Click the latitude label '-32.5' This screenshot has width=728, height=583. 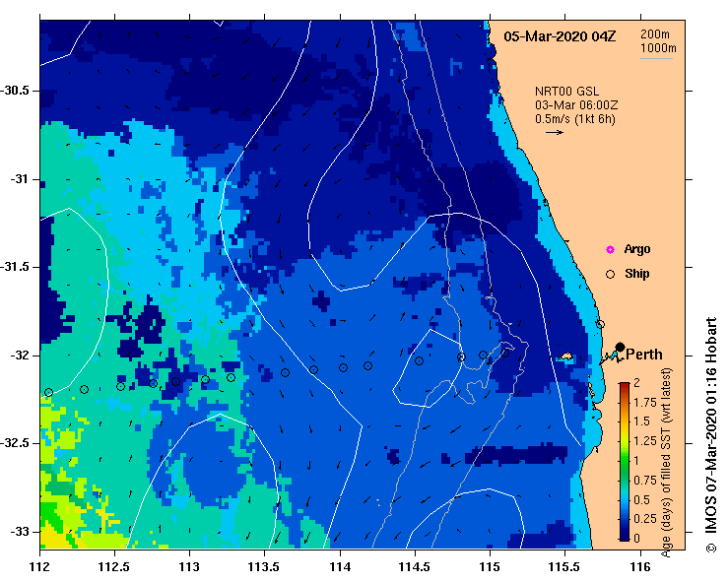point(15,444)
